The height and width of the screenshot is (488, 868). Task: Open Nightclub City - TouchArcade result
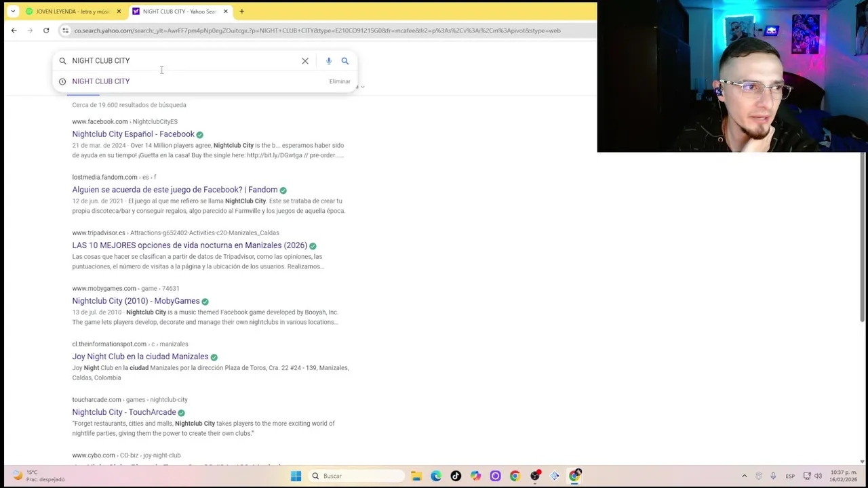pos(124,412)
